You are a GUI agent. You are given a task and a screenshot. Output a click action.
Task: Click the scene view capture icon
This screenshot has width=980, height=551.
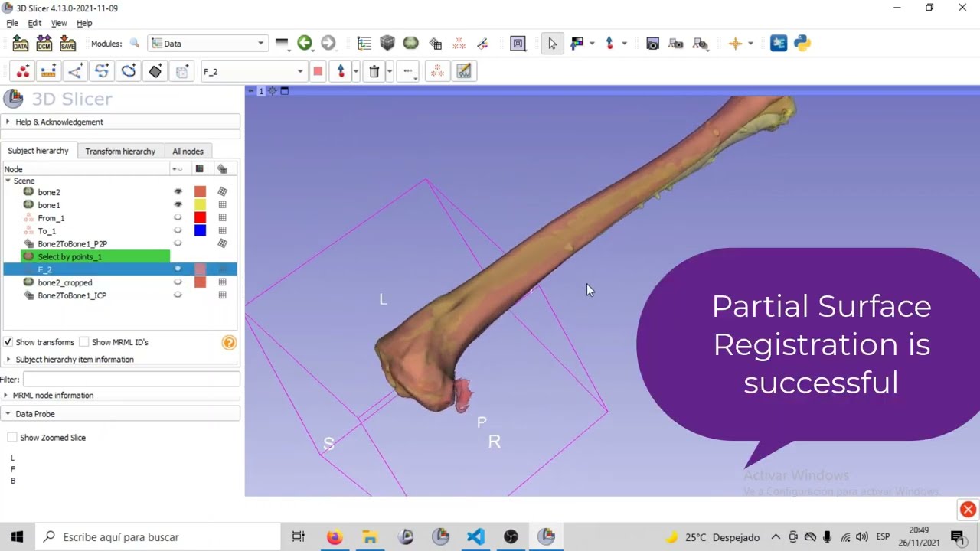pyautogui.click(x=676, y=44)
